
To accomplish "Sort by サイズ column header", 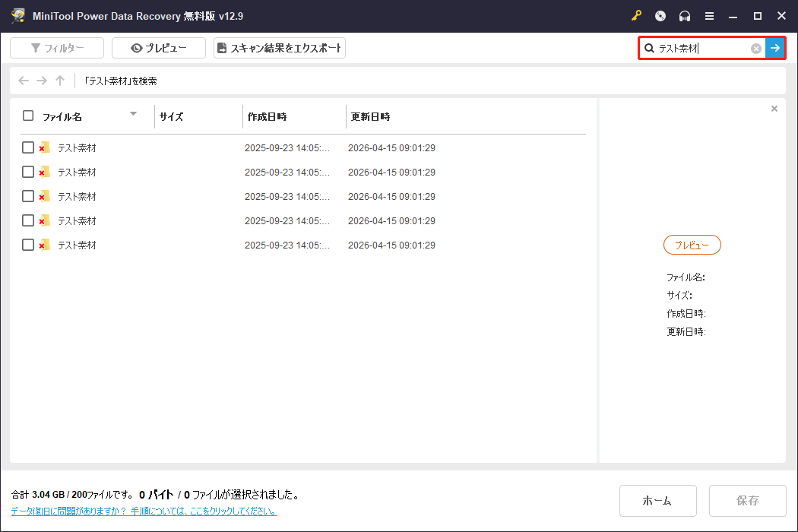I will click(171, 116).
